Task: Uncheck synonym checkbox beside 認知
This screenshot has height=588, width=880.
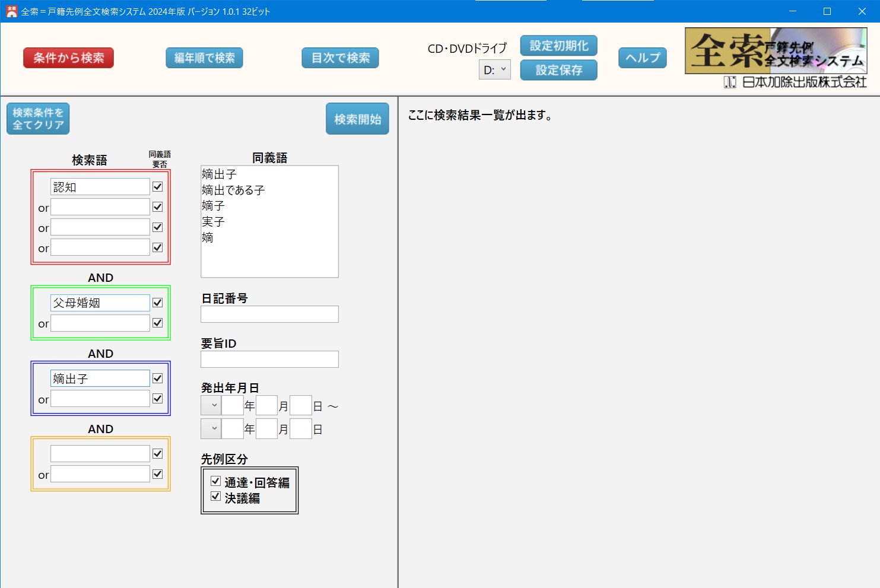Action: coord(157,187)
